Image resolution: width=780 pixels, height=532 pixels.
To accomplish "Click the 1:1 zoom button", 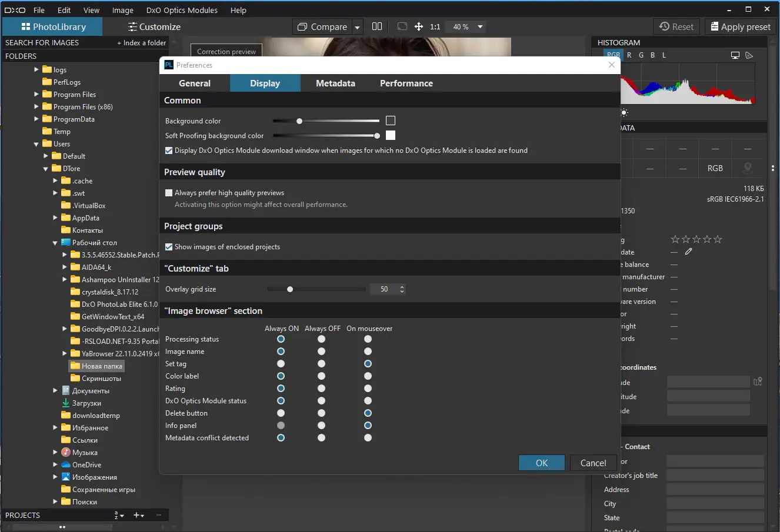I will pos(435,27).
